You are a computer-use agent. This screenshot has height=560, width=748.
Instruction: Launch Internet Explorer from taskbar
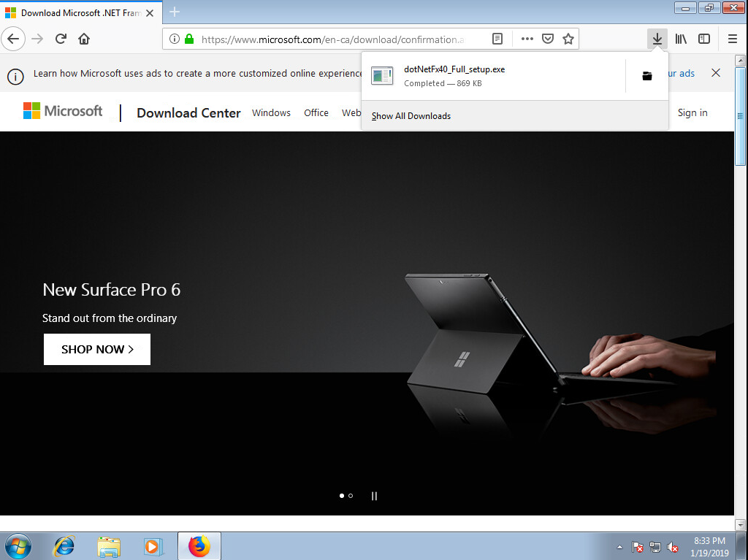64,546
